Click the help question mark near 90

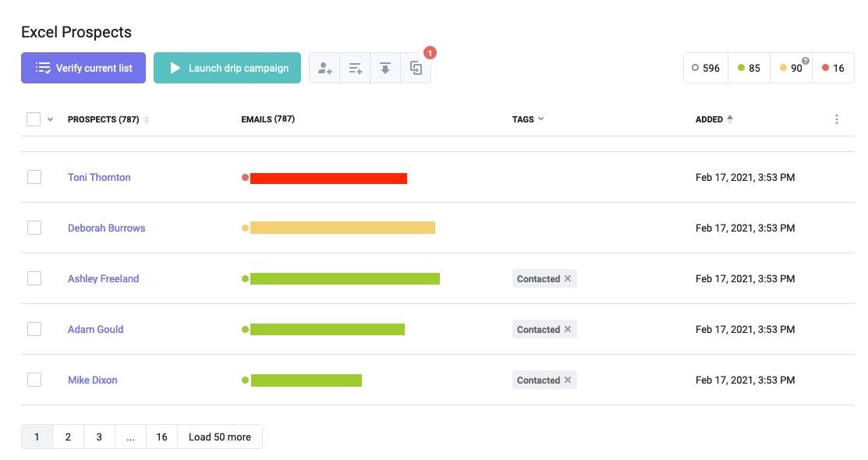[x=806, y=61]
